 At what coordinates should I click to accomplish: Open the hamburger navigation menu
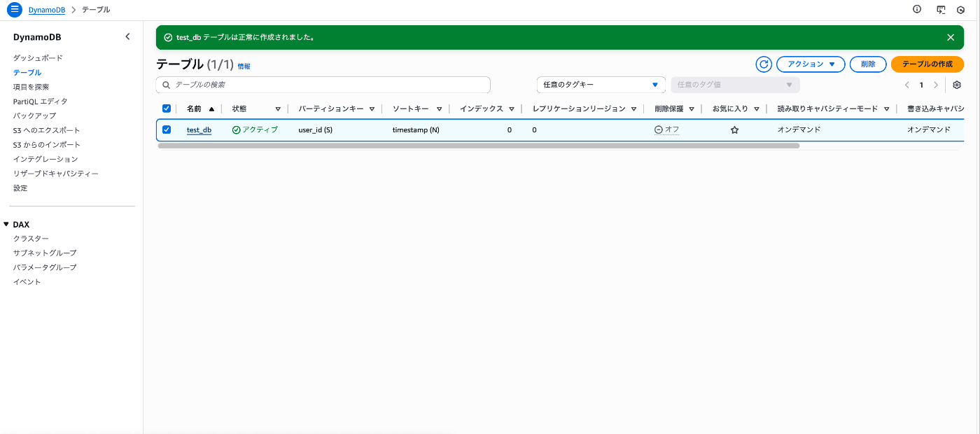point(15,10)
